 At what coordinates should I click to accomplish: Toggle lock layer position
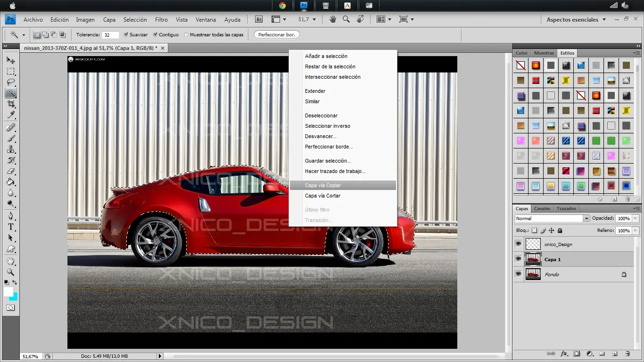pyautogui.click(x=551, y=230)
